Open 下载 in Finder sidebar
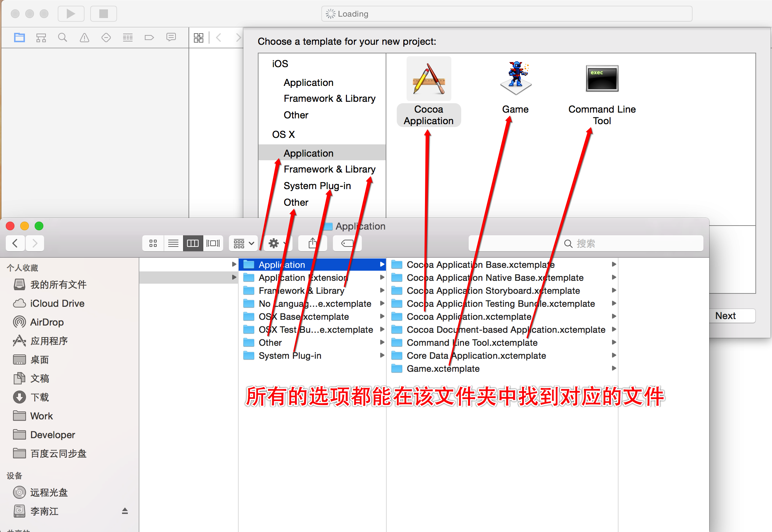The image size is (772, 532). click(x=39, y=397)
